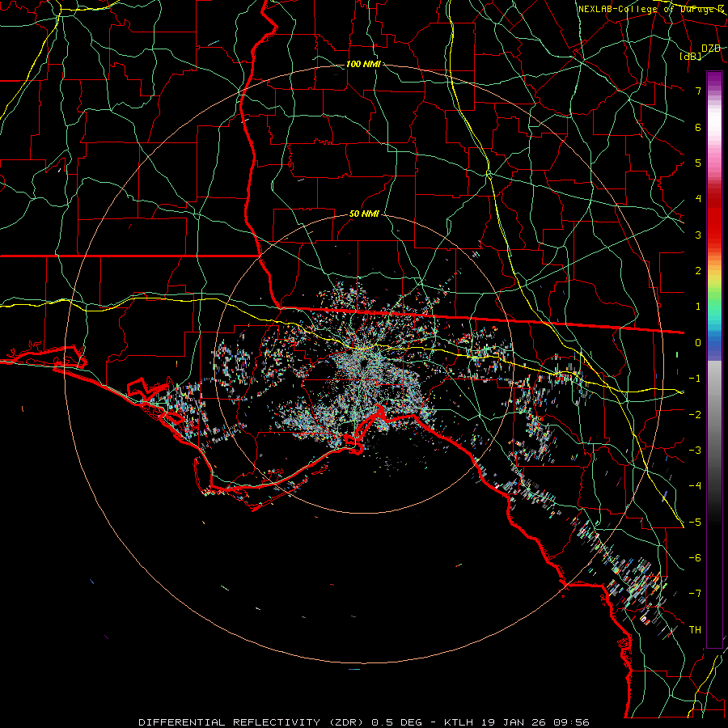The height and width of the screenshot is (728, 728).
Task: Click the 100 NMI range ring label
Action: (363, 64)
